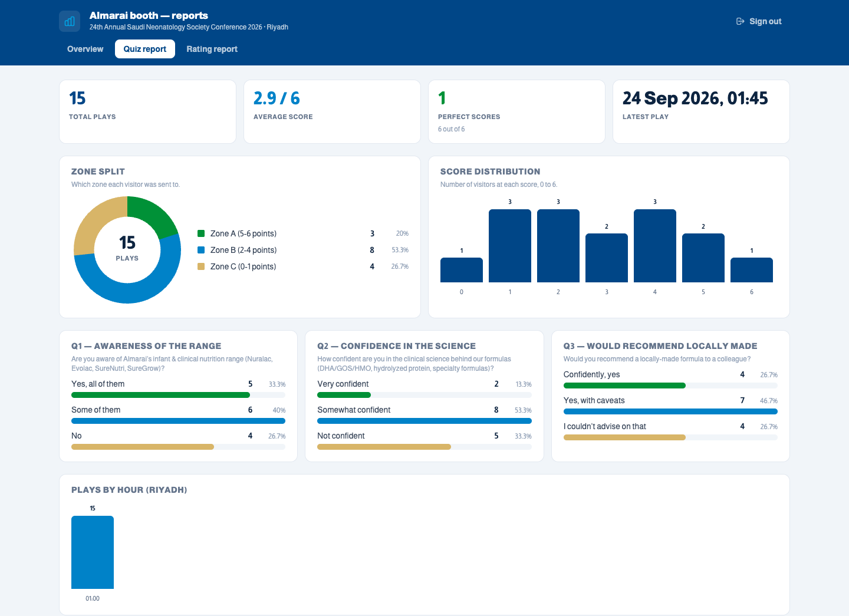Click the 'I couldn't advise on that' bar
The width and height of the screenshot is (849, 616).
tap(670, 437)
